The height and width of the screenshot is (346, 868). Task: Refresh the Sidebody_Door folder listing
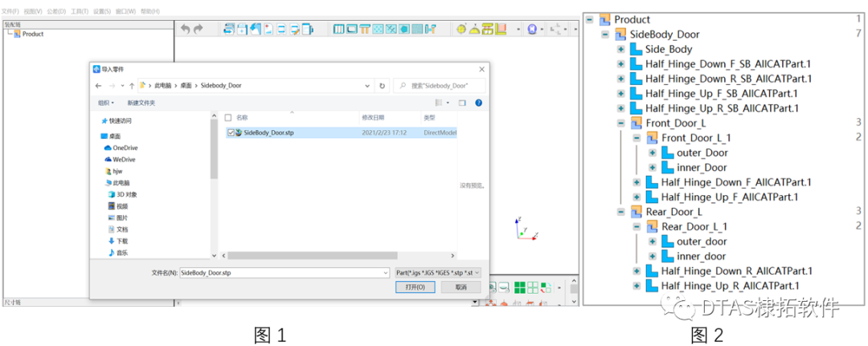click(x=382, y=86)
